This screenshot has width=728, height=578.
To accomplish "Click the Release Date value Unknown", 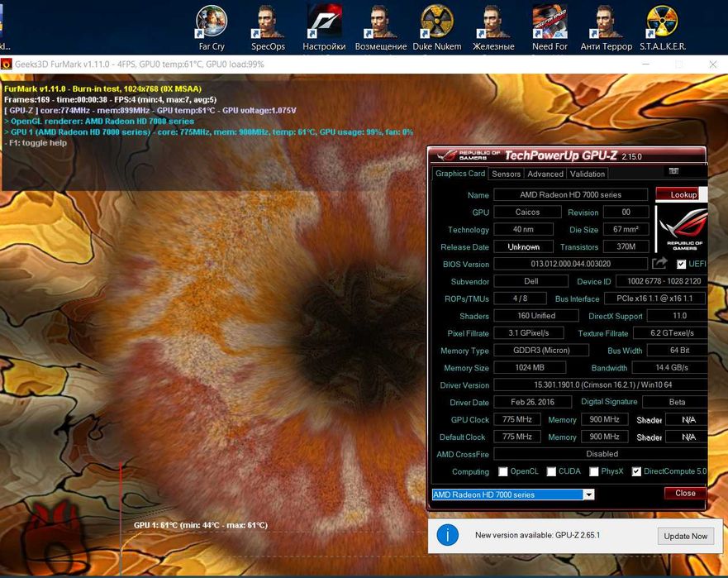I will 523,246.
